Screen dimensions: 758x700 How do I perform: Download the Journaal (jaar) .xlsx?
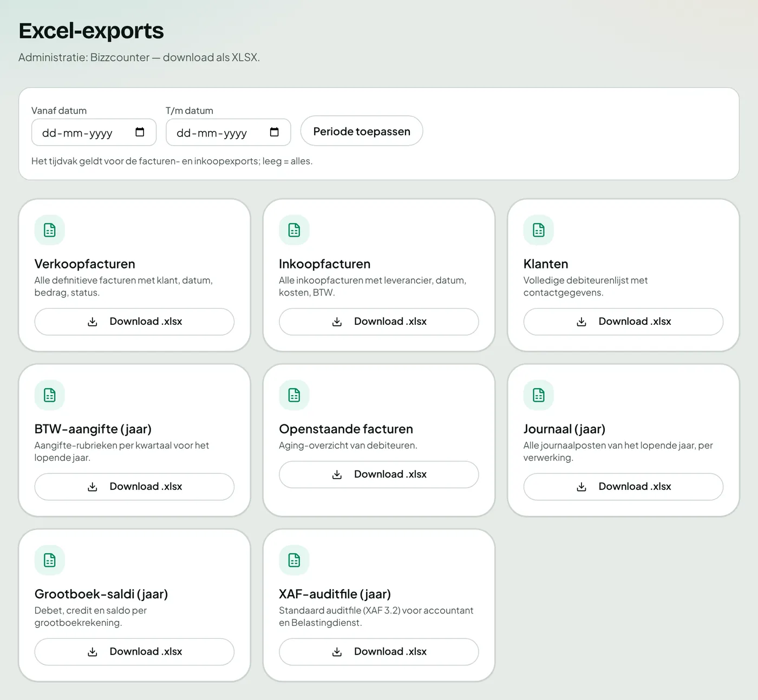coord(623,487)
